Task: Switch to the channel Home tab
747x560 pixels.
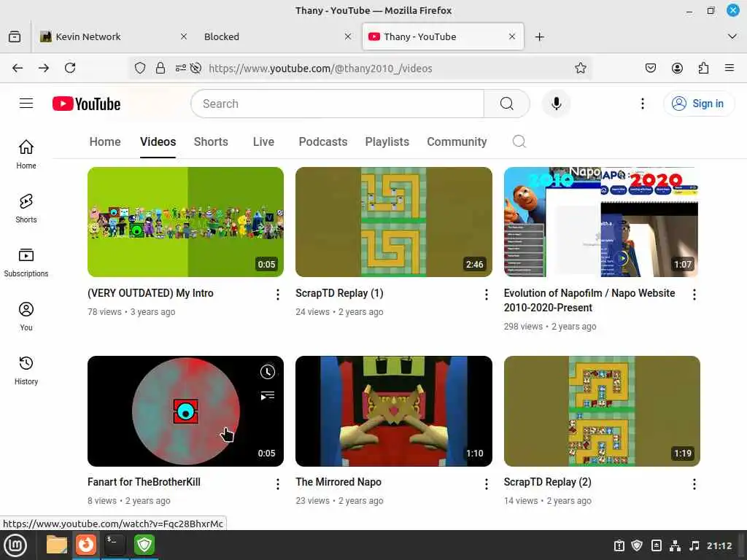Action: 105,142
